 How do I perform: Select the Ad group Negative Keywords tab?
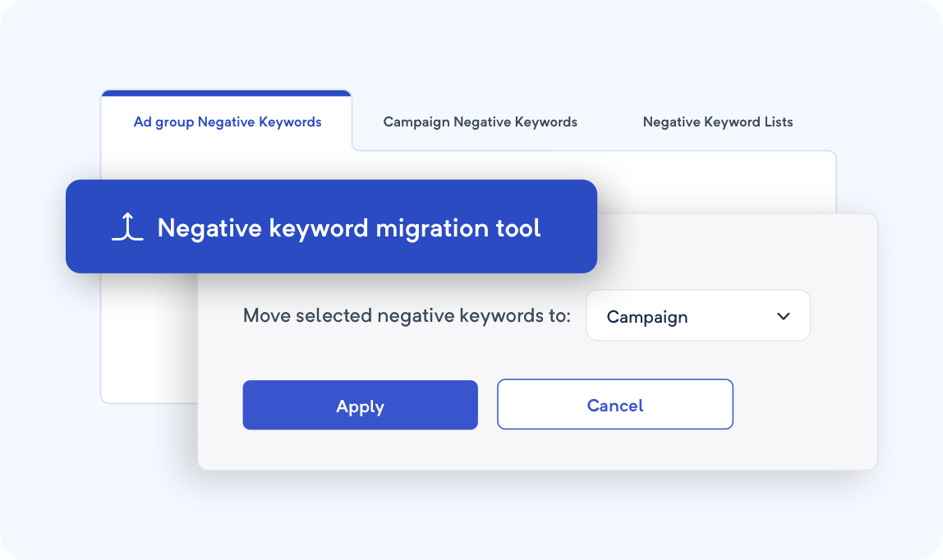228,122
